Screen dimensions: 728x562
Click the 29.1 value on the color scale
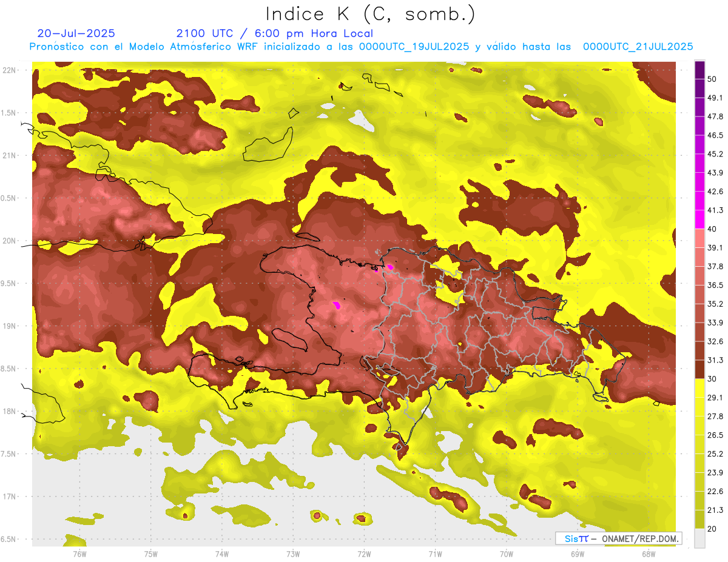click(715, 398)
